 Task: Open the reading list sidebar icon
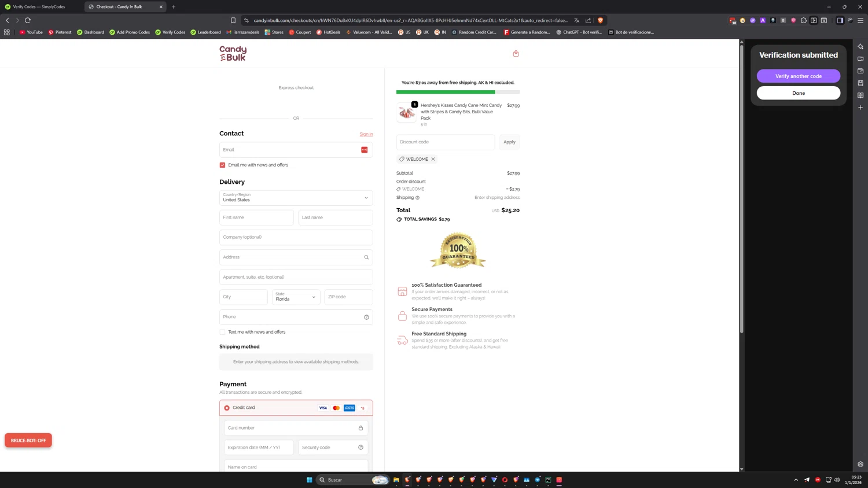860,95
